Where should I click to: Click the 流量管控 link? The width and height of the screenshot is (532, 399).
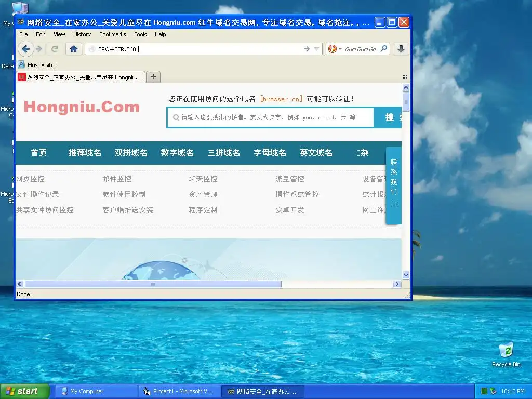290,179
